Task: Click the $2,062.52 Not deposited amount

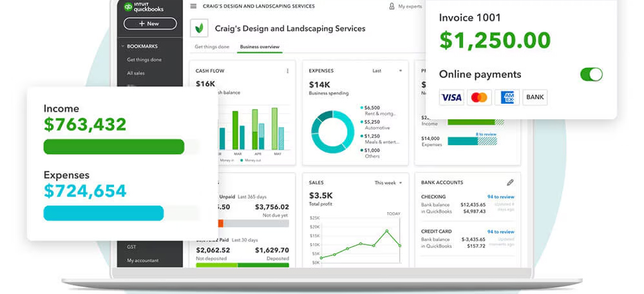Action: point(213,250)
